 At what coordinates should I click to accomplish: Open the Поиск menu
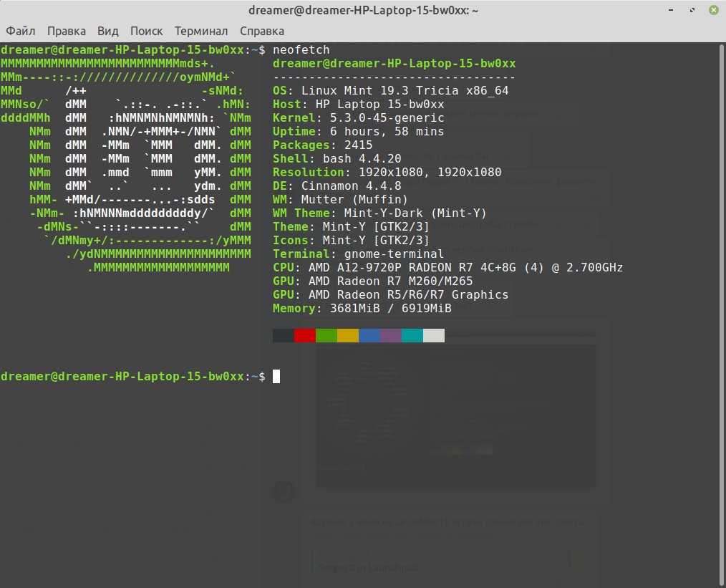click(x=146, y=31)
